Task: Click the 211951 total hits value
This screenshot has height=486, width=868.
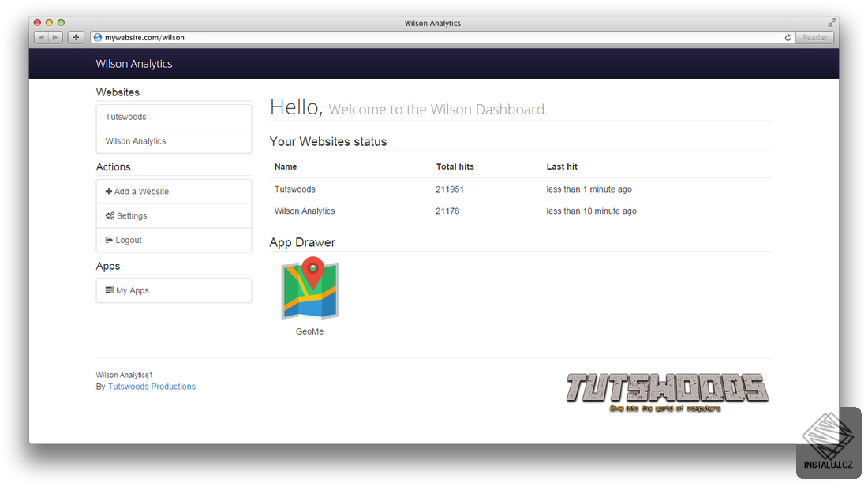Action: click(x=450, y=189)
